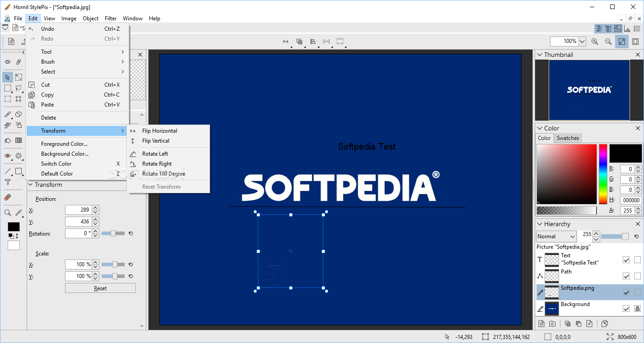Click Delete in the Edit menu

click(78, 118)
